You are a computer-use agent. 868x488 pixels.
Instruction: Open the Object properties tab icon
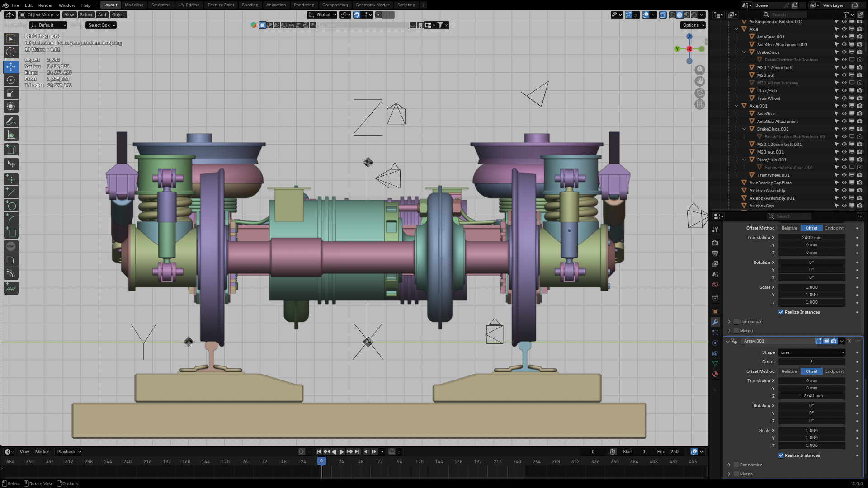(x=715, y=312)
